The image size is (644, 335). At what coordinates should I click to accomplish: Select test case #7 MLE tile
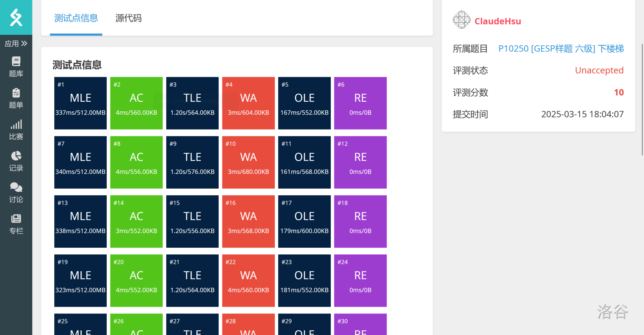click(x=80, y=162)
